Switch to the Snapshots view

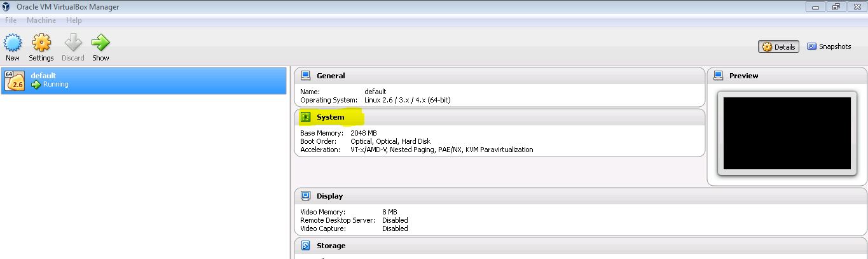point(829,46)
